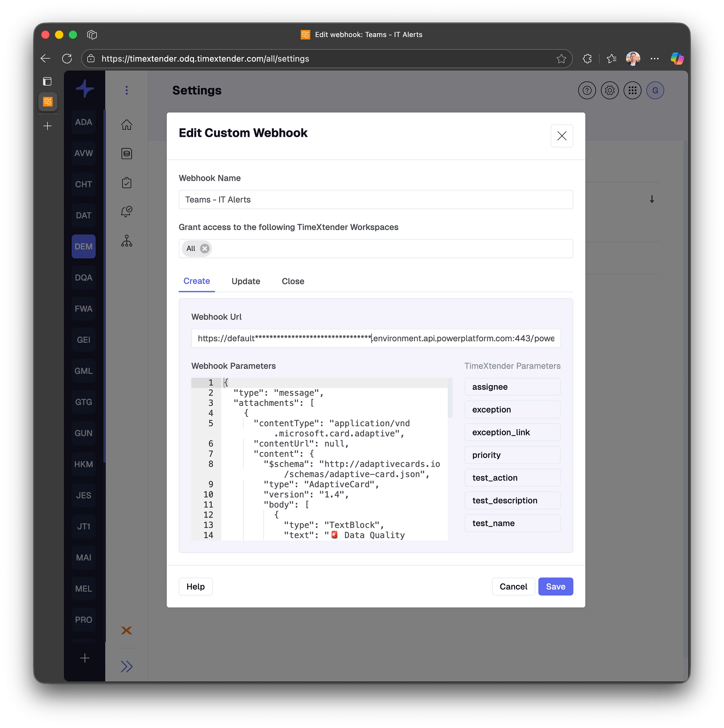Screen dimensions: 724x728
Task: Click the Cancel button
Action: click(513, 586)
